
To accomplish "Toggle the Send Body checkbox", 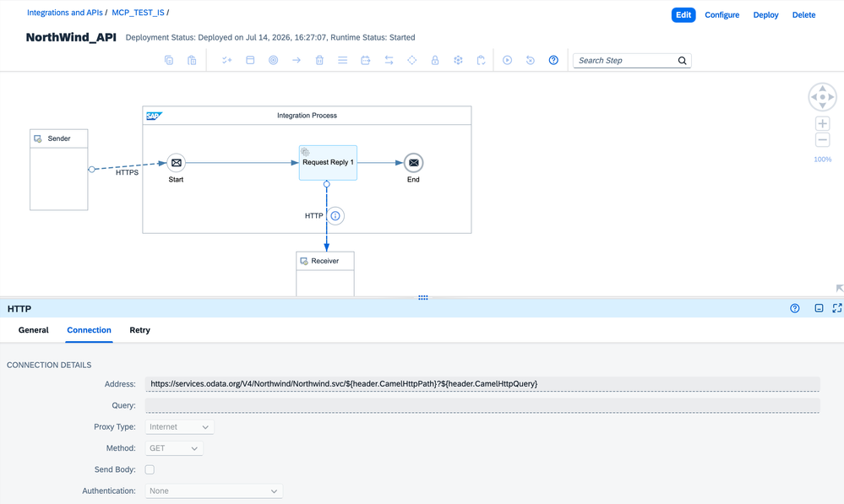I will pyautogui.click(x=150, y=469).
